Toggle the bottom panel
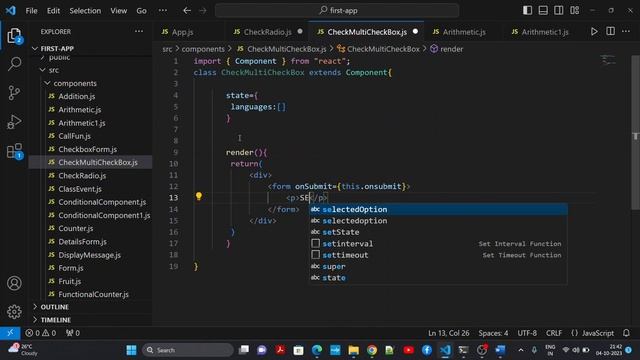The height and width of the screenshot is (360, 640). (x=543, y=11)
